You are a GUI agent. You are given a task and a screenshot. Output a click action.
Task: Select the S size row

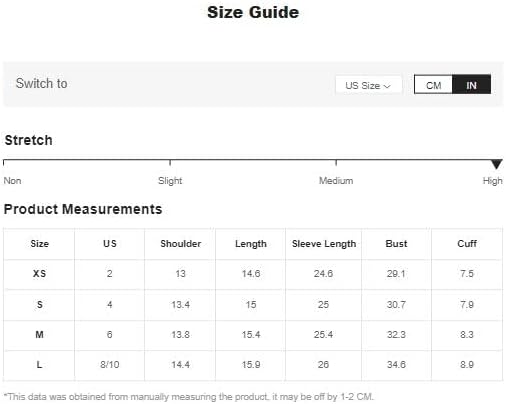[x=253, y=305]
